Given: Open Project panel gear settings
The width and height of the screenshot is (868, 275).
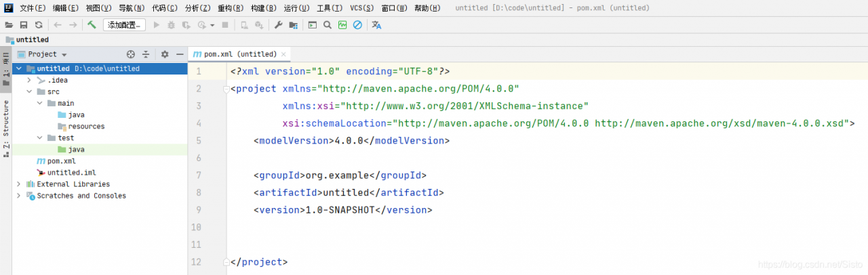Looking at the screenshot, I should [x=165, y=54].
